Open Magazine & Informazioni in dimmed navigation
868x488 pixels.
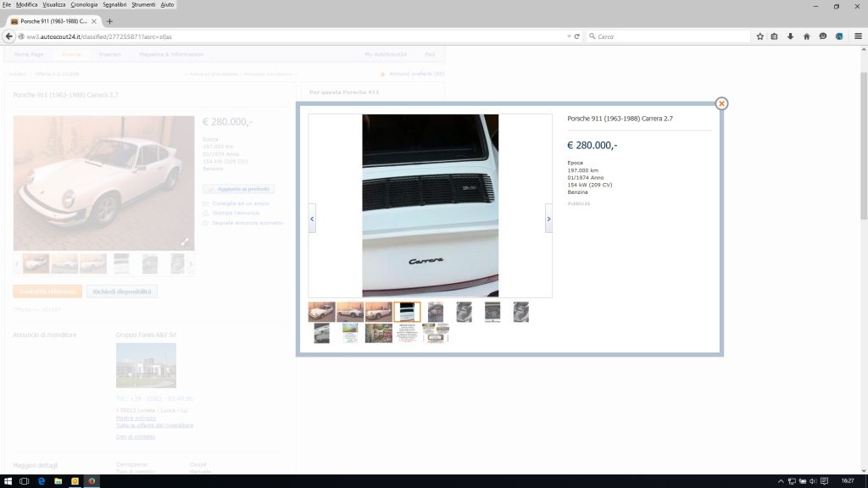[171, 54]
